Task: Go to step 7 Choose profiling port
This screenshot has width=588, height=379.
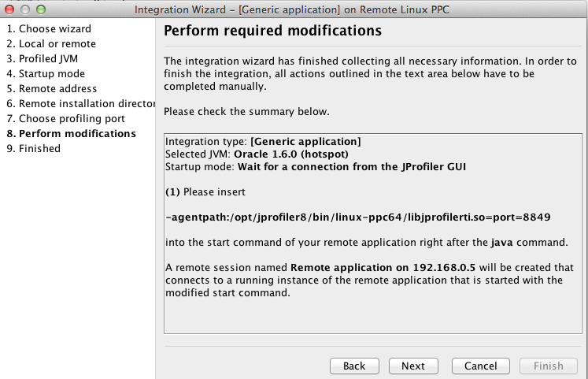Action: pos(65,119)
